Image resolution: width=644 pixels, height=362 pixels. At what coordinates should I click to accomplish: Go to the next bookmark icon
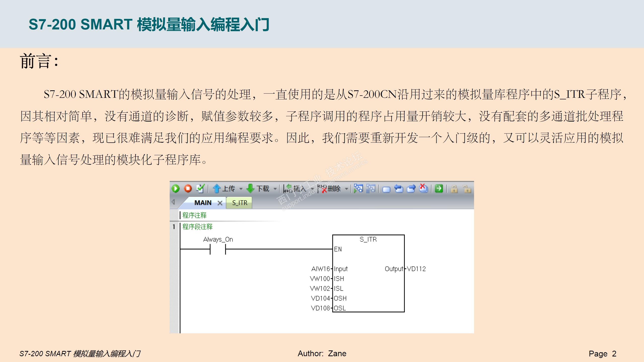411,189
